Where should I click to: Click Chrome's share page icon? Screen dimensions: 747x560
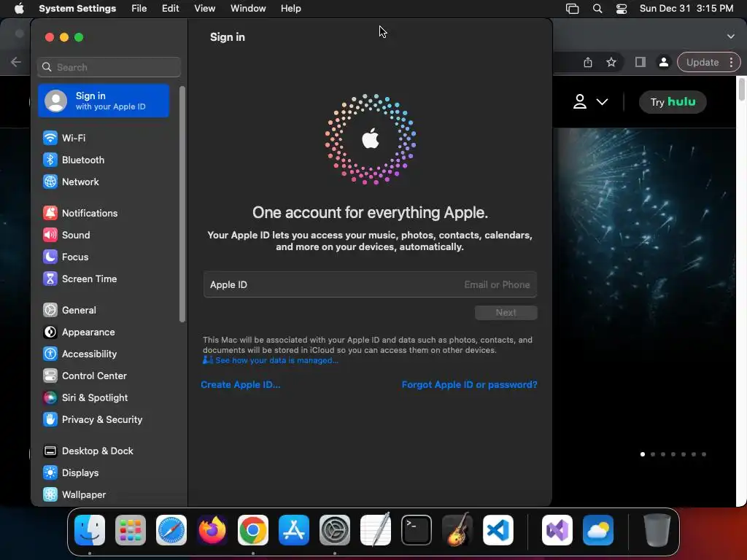tap(588, 63)
